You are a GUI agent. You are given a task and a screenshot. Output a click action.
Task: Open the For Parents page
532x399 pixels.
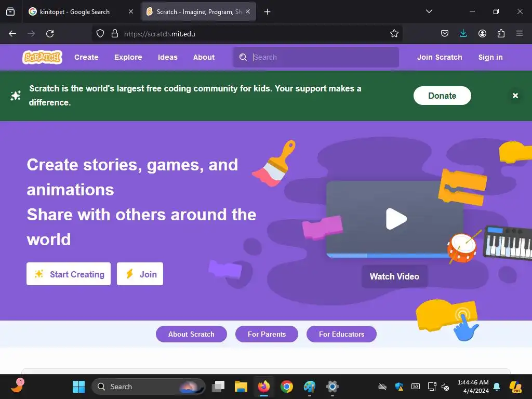tap(267, 334)
